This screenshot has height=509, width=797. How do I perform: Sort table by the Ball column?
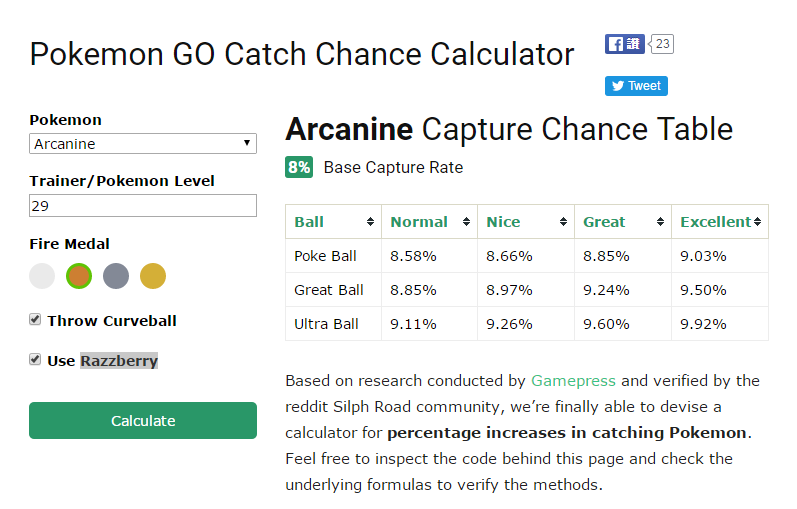pos(333,222)
